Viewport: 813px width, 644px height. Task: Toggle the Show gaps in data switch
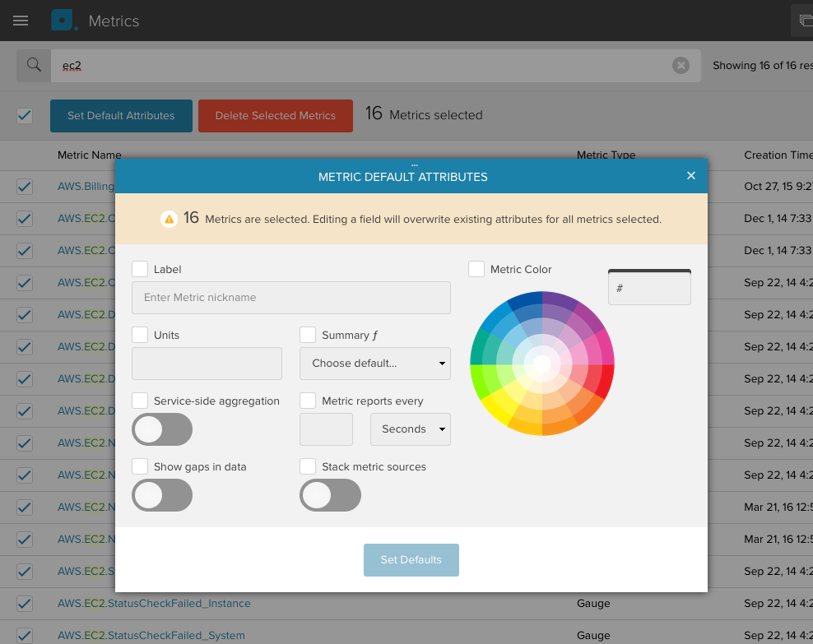click(x=161, y=495)
